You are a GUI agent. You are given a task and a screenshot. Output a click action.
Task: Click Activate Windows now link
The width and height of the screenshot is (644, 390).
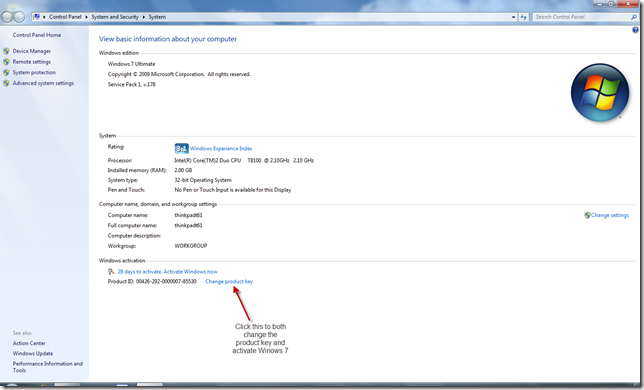click(x=191, y=272)
